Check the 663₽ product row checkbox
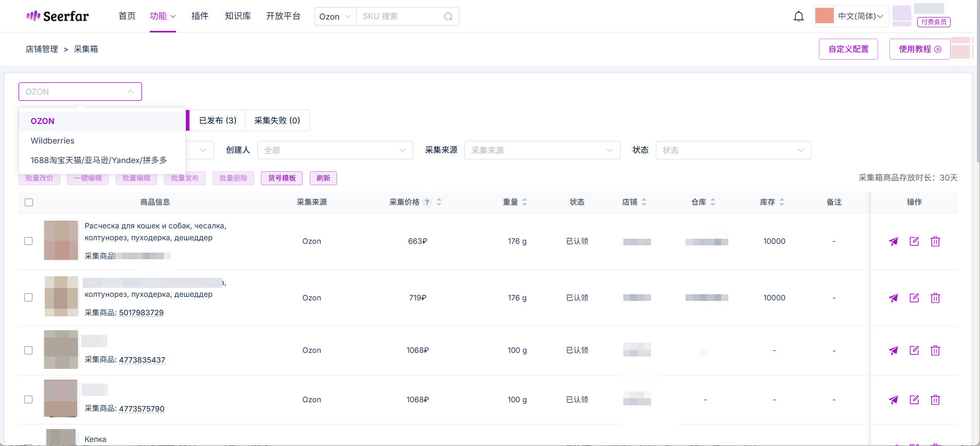The width and height of the screenshot is (980, 446). click(28, 241)
